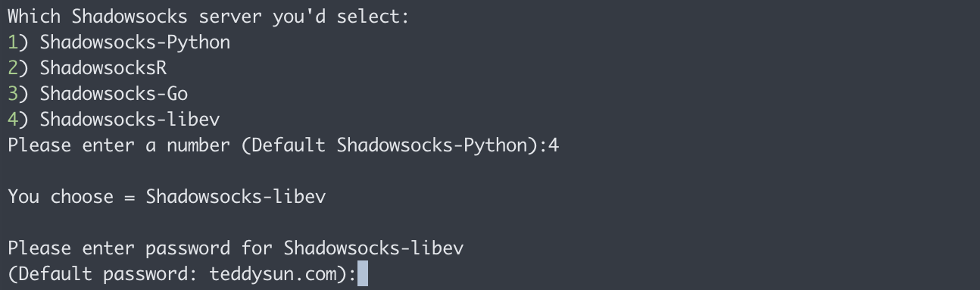Click the Shadowsocks-Go option line
The image size is (980, 290).
98,94
